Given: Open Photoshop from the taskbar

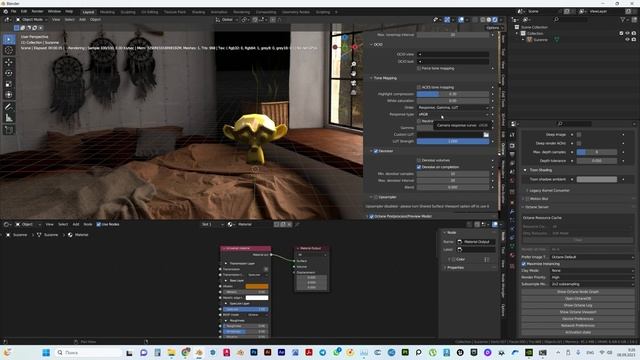Looking at the screenshot, I should tap(254, 352).
